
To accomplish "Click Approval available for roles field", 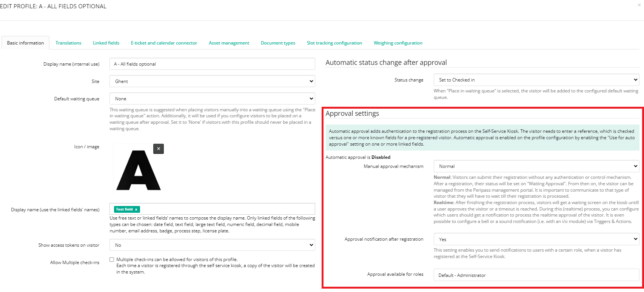I will pos(536,275).
